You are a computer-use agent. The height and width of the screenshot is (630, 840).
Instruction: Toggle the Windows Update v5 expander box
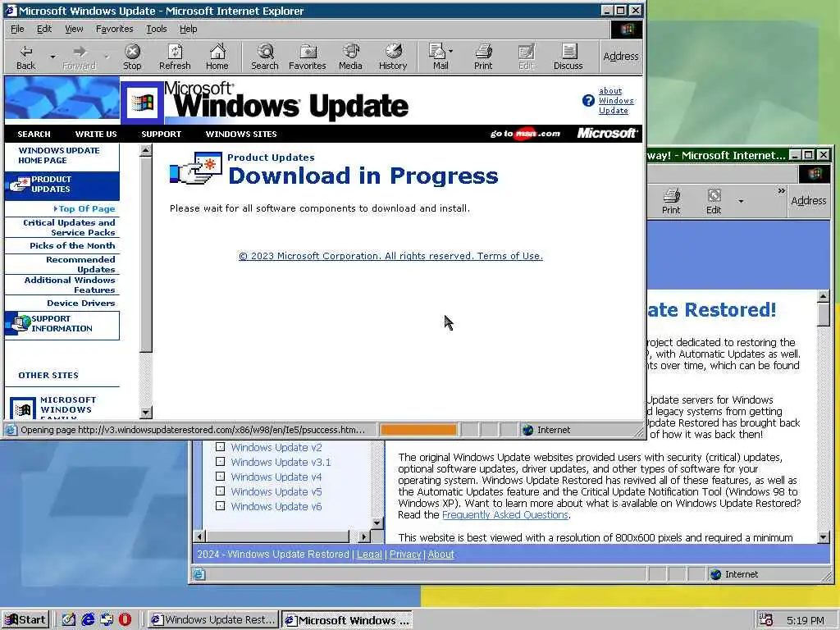[x=220, y=491]
